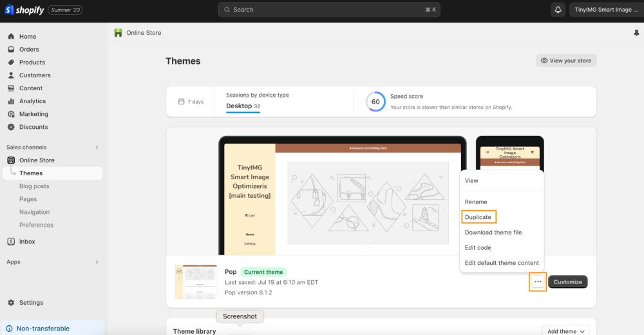The image size is (644, 335).
Task: Open Blog posts in the sidebar
Action: (34, 186)
